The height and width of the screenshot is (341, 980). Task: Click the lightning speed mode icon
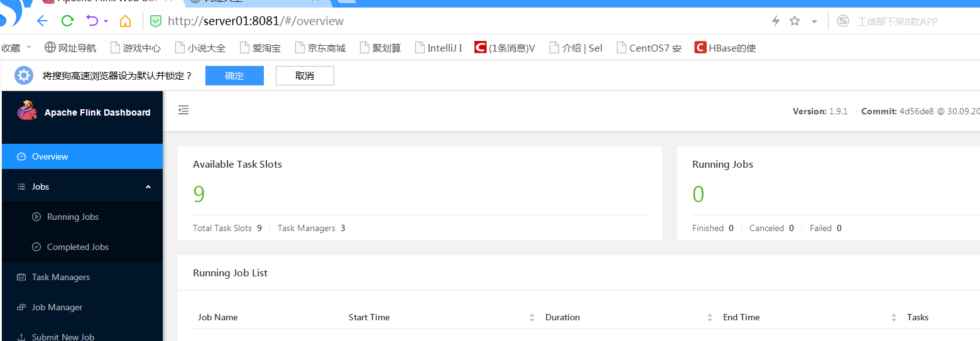(x=776, y=21)
